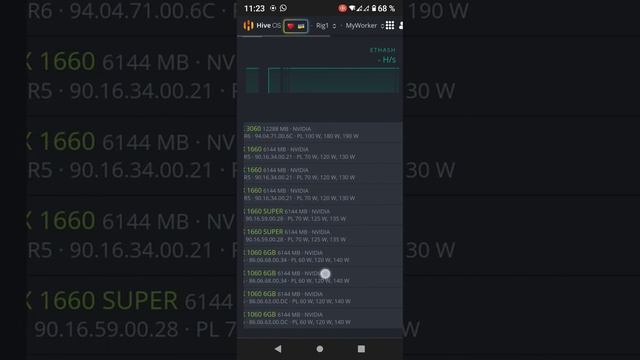This screenshot has height=360, width=640.
Task: Open the heart and Ukraine flag badge
Action: point(296,26)
